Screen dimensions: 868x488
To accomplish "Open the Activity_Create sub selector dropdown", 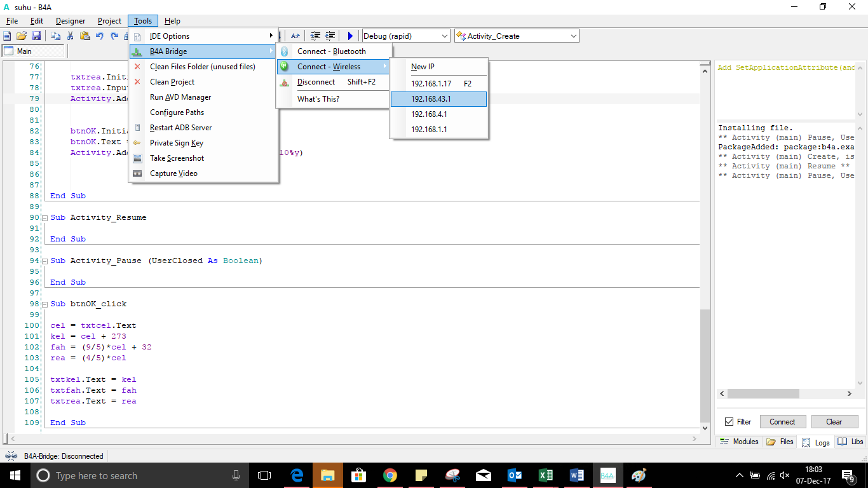I will (x=517, y=36).
